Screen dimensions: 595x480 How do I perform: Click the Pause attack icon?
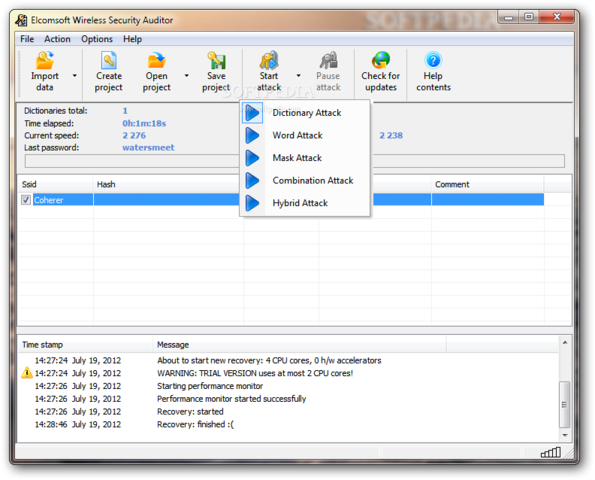point(328,60)
